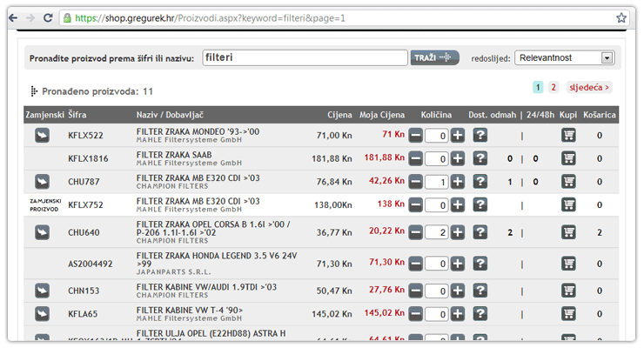The image size is (644, 348).
Task: Click the 'Šifra' column header
Action: click(x=77, y=115)
